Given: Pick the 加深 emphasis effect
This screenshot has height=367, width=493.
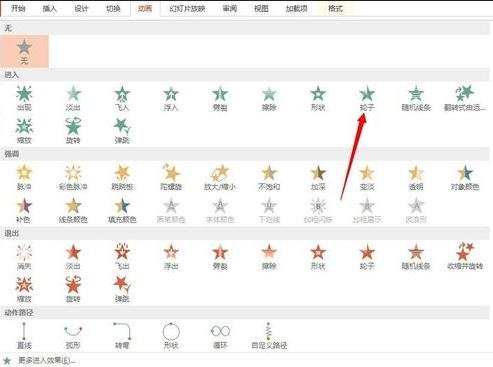Looking at the screenshot, I should click(x=318, y=177).
